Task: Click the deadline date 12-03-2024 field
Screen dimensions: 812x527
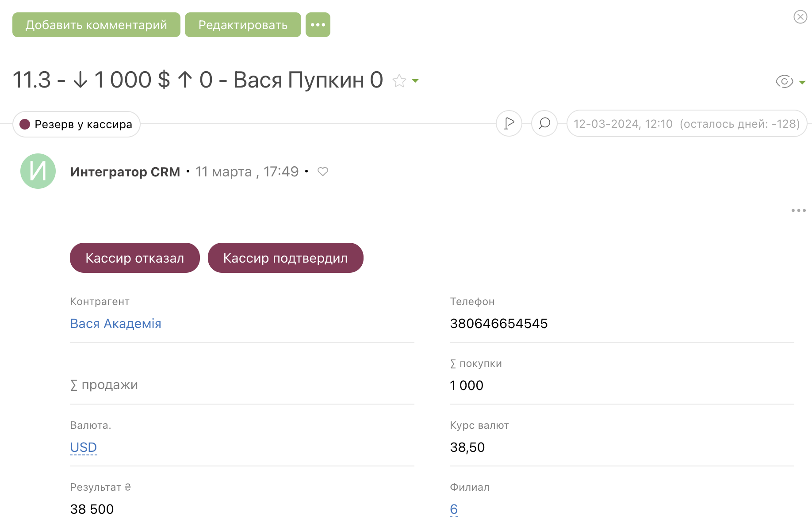Action: click(686, 124)
